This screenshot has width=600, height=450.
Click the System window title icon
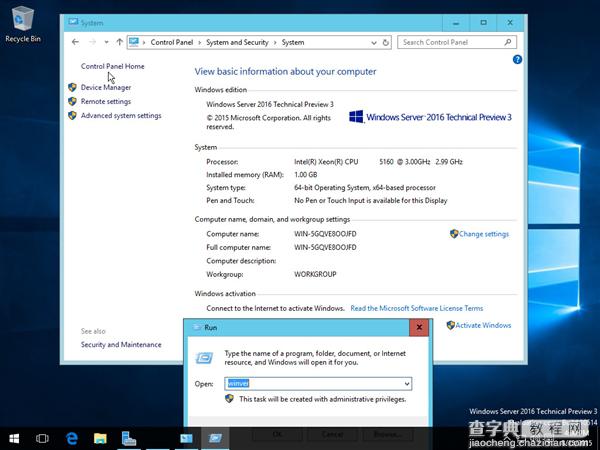(x=73, y=22)
